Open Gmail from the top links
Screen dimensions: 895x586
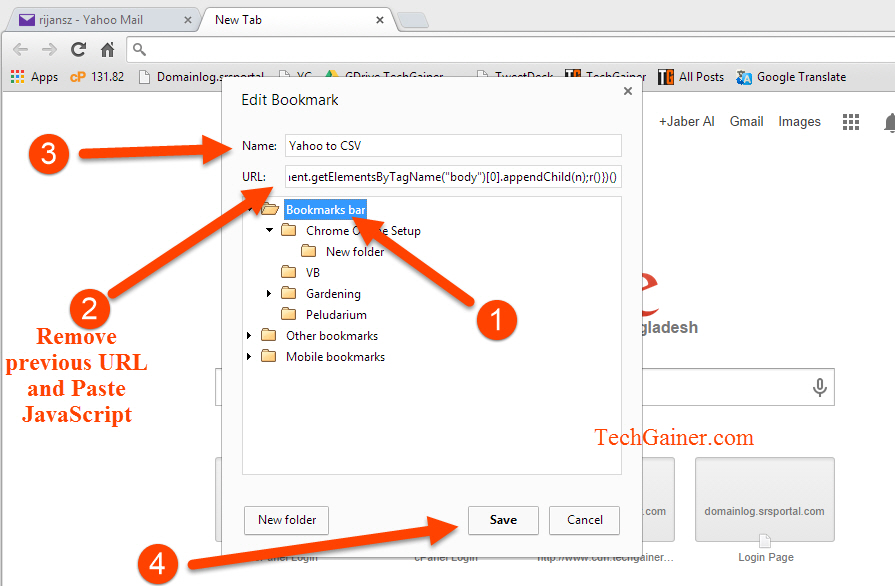pos(746,121)
